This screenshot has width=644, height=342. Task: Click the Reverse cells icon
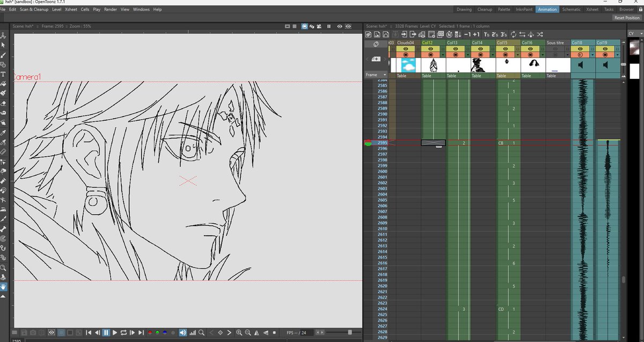point(523,34)
